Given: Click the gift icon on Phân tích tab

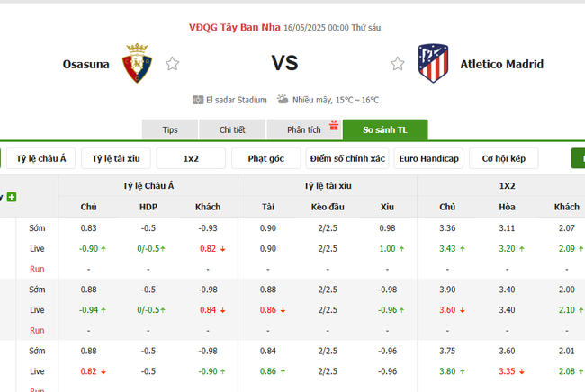Looking at the screenshot, I should 333,126.
